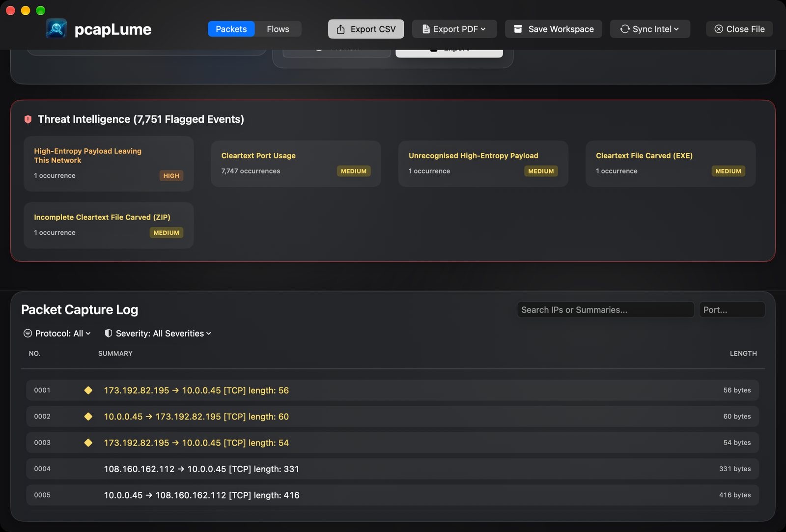This screenshot has height=532, width=786.
Task: Click the Severity shield icon
Action: pos(109,334)
